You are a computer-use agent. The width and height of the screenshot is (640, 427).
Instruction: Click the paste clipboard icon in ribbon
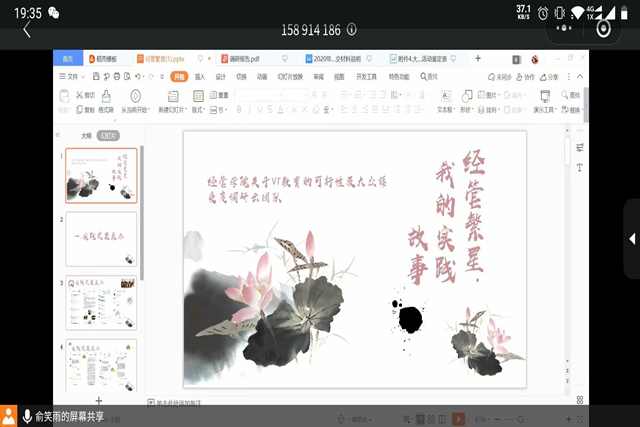(65, 96)
